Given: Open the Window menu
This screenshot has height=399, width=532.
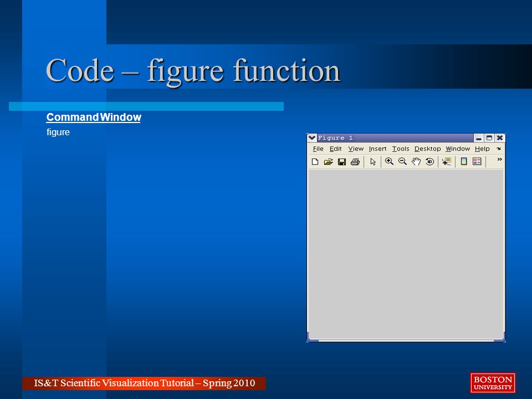Looking at the screenshot, I should point(458,149).
